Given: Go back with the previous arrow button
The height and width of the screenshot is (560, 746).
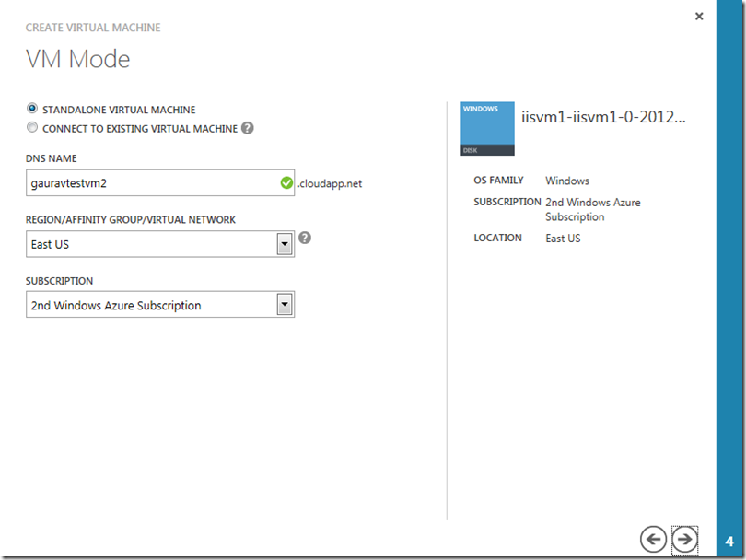Looking at the screenshot, I should click(x=653, y=540).
